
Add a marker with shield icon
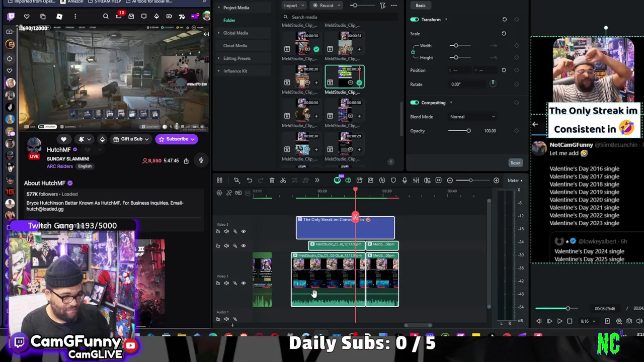[393, 180]
